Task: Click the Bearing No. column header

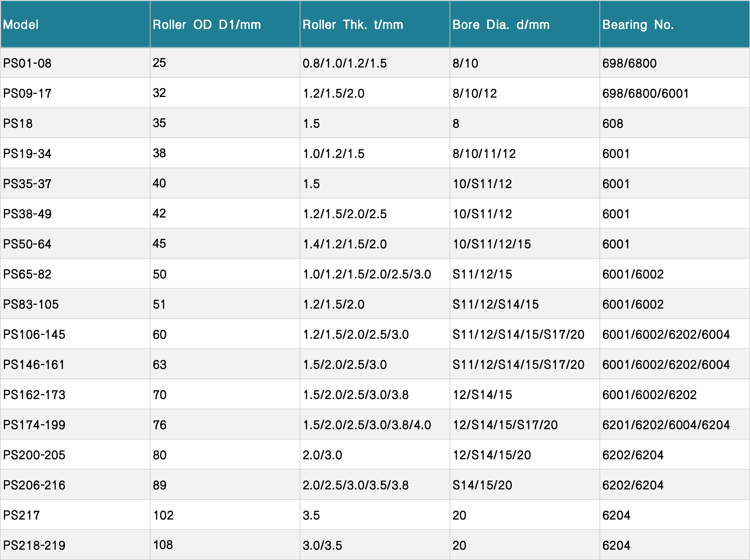Action: coord(638,24)
